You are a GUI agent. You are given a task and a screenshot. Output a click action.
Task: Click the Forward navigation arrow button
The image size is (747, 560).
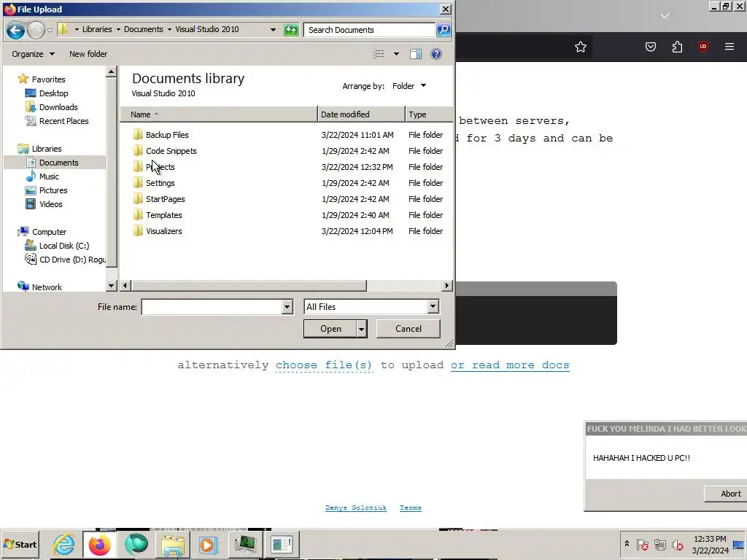36,31
